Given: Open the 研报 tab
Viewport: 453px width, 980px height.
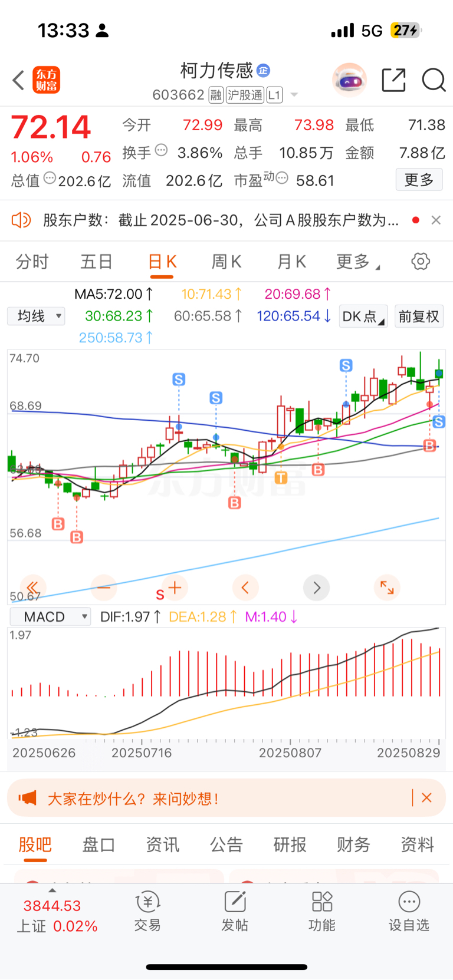Looking at the screenshot, I should 290,844.
